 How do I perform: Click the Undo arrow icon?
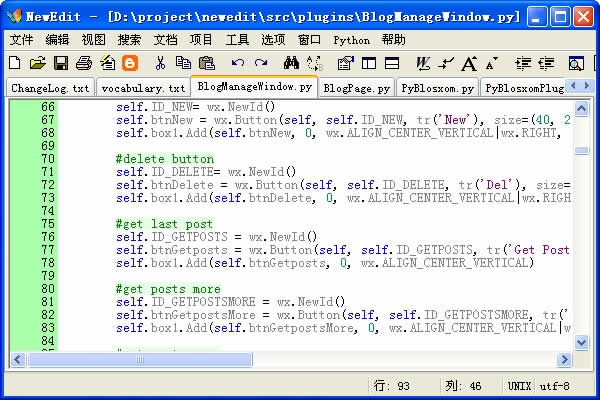(237, 63)
